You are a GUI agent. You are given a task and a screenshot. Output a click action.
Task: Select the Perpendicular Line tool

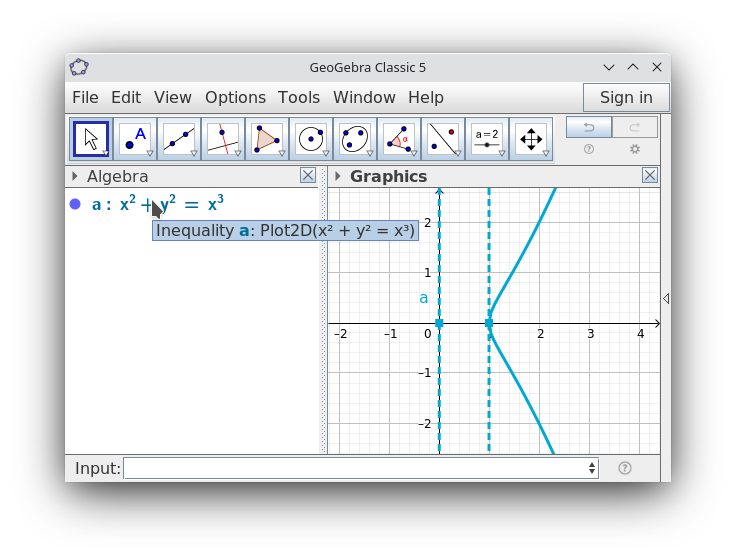223,139
